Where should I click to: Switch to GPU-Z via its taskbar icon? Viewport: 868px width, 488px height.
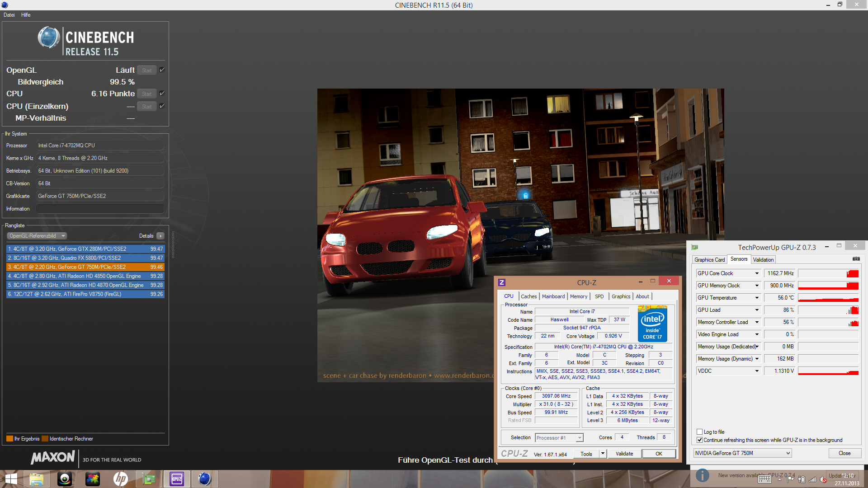(149, 479)
